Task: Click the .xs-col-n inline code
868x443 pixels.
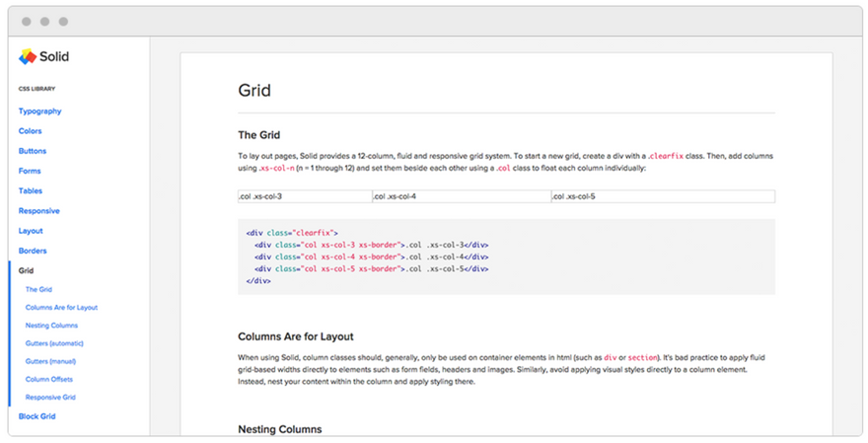Action: click(277, 169)
